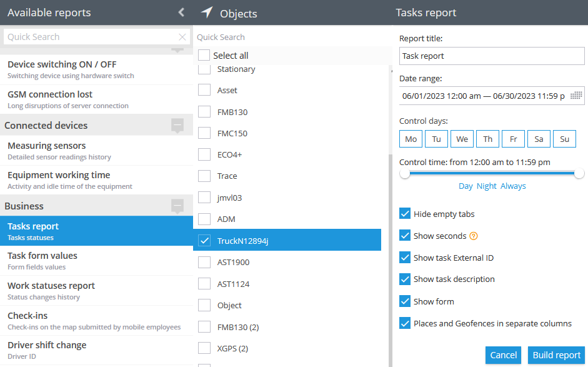Toggle Wednesday control day
This screenshot has height=367, width=588.
click(x=462, y=139)
